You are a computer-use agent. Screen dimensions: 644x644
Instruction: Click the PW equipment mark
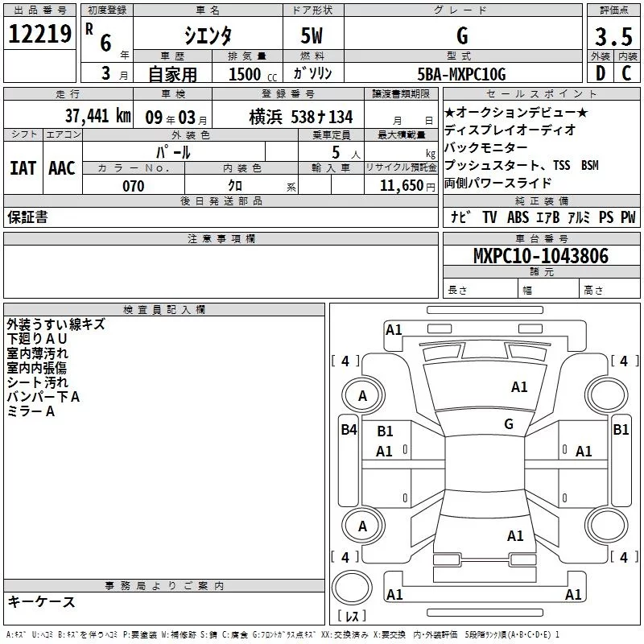[x=628, y=217]
